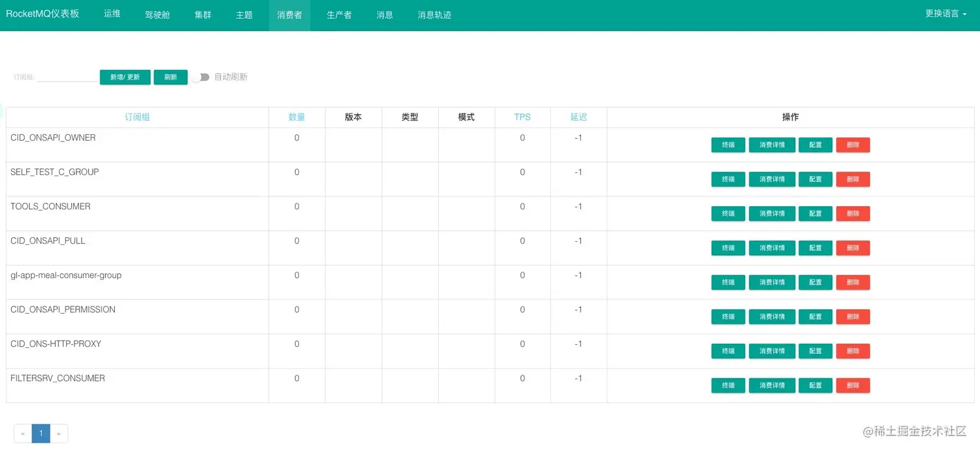Select the 消费者 tab

pyautogui.click(x=290, y=14)
